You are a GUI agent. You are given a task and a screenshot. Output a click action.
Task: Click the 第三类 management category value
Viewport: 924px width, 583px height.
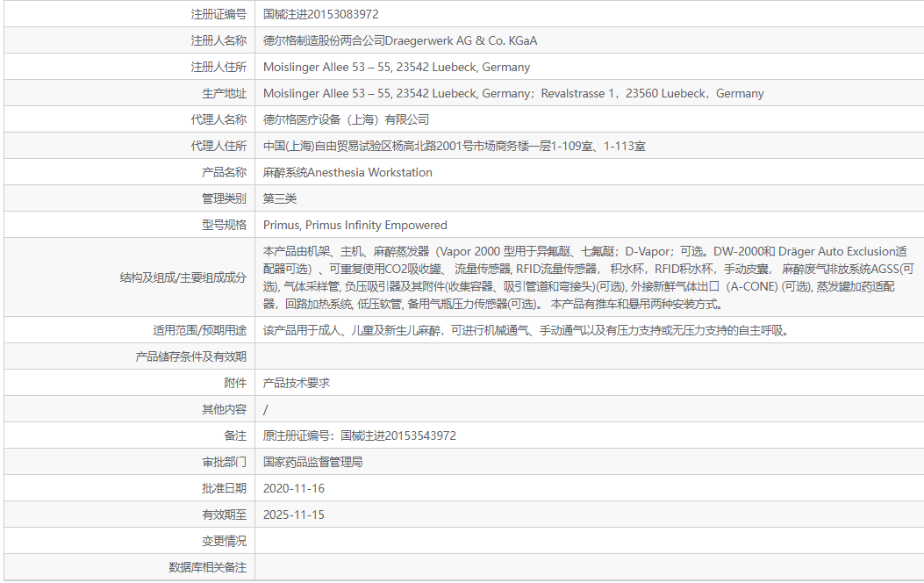pos(280,198)
